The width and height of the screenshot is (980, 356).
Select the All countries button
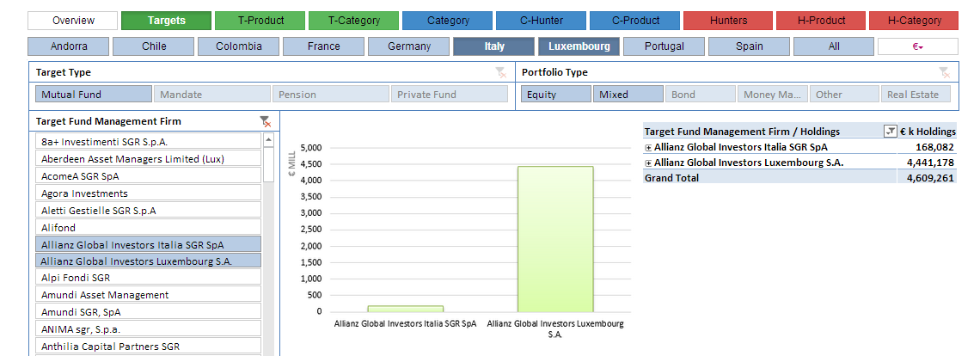click(x=834, y=46)
